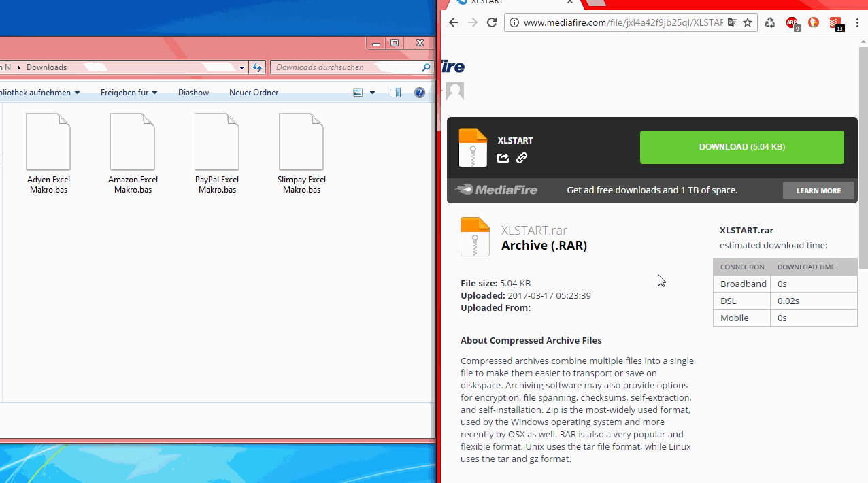Click the 'XLSTART.rar' file name heading

tap(534, 231)
